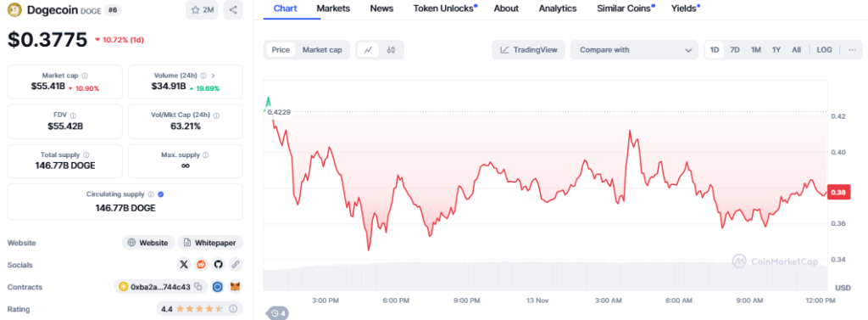This screenshot has width=868, height=320.
Task: Switch to the Markets tab
Action: pos(333,8)
